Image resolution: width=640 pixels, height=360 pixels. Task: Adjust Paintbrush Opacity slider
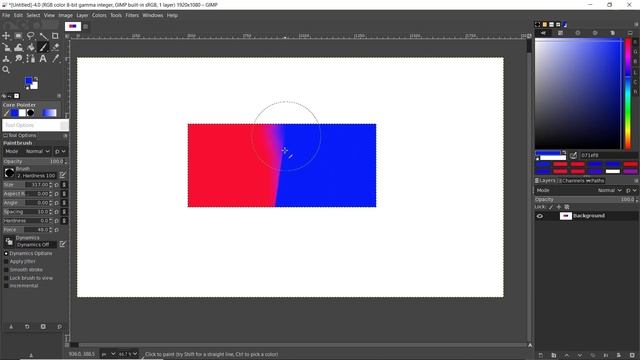click(35, 162)
